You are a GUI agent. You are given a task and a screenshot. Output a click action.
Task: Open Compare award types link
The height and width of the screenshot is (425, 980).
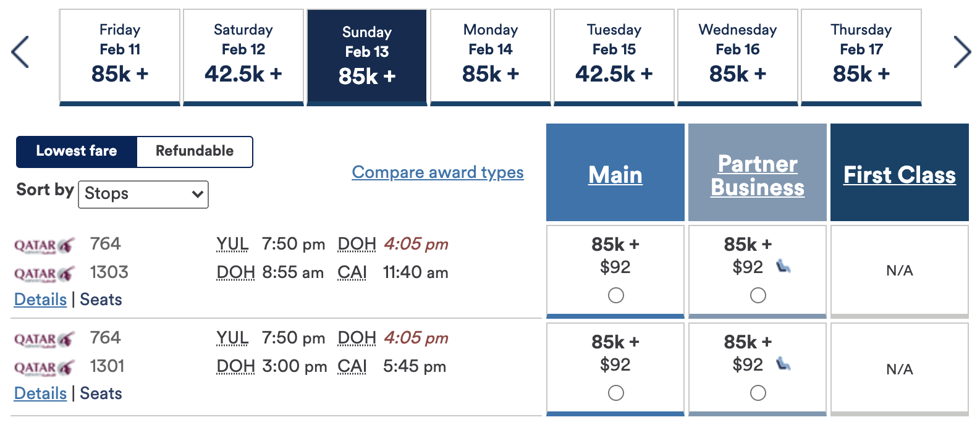tap(437, 172)
